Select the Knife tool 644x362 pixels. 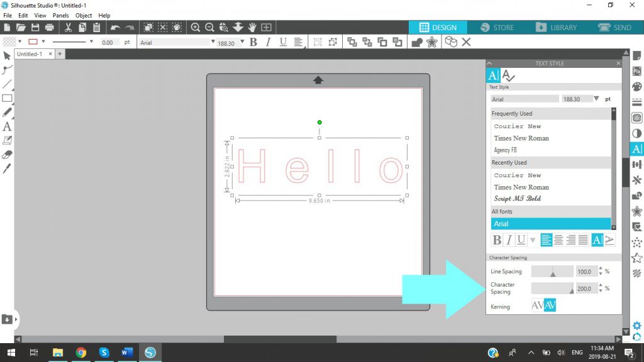pos(6,168)
